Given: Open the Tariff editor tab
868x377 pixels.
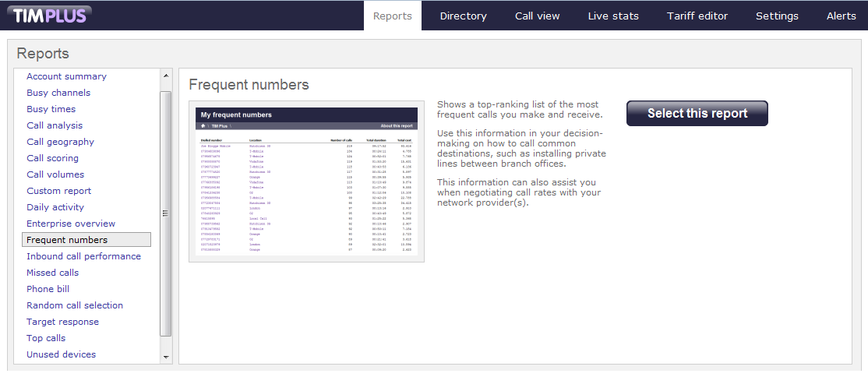Looking at the screenshot, I should (697, 16).
